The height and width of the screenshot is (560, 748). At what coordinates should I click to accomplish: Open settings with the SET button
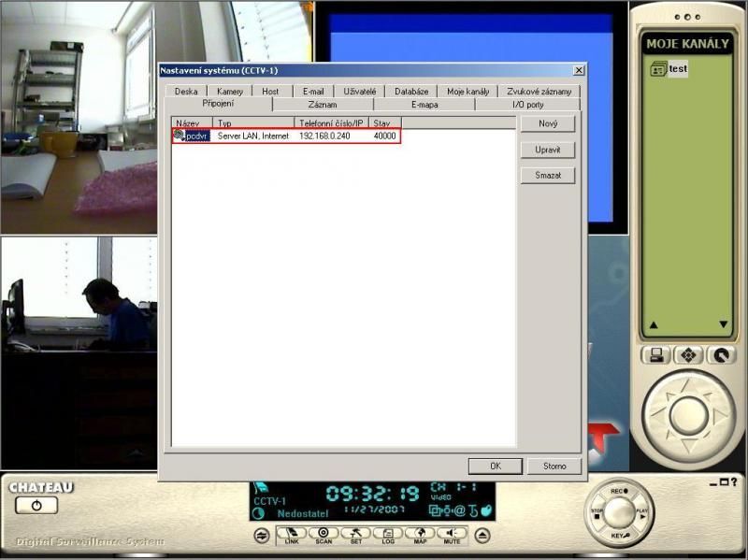355,535
